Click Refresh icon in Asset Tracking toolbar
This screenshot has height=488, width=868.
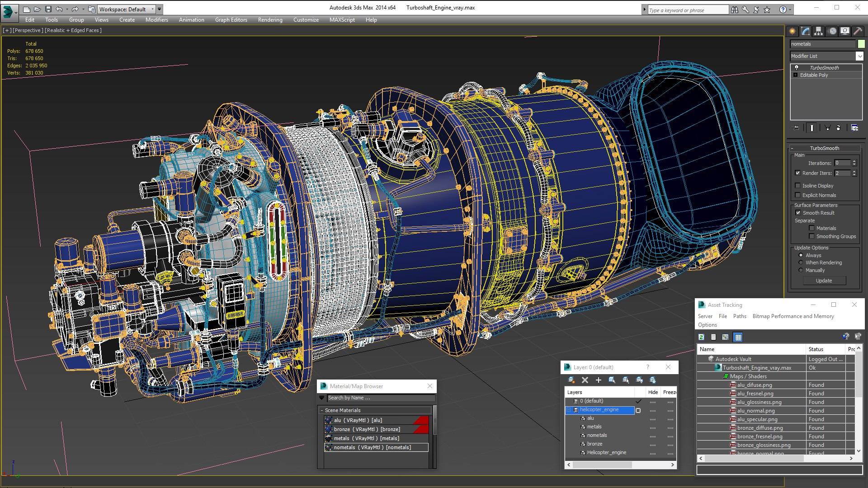pos(702,337)
